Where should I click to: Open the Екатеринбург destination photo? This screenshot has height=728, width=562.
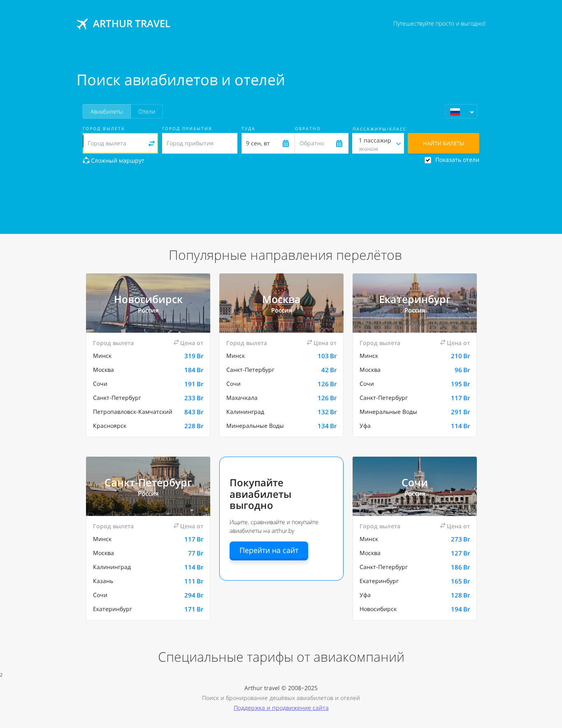415,303
